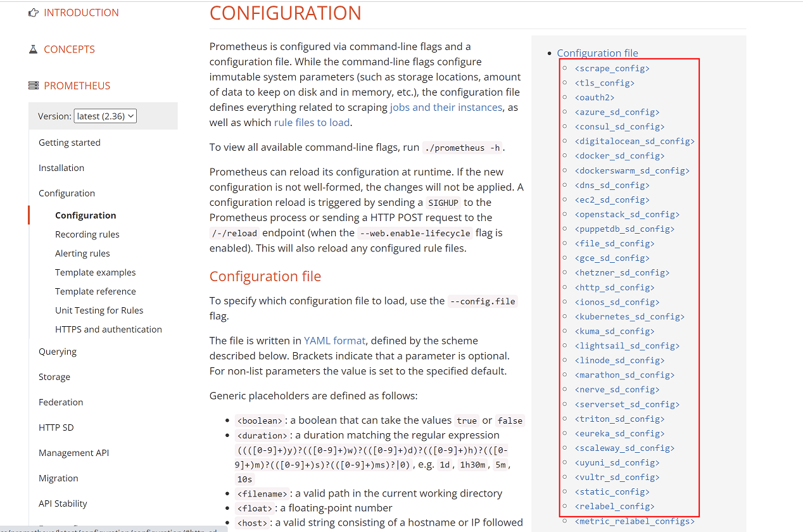Select Template examples in sidebar
The image size is (803, 532).
[96, 272]
